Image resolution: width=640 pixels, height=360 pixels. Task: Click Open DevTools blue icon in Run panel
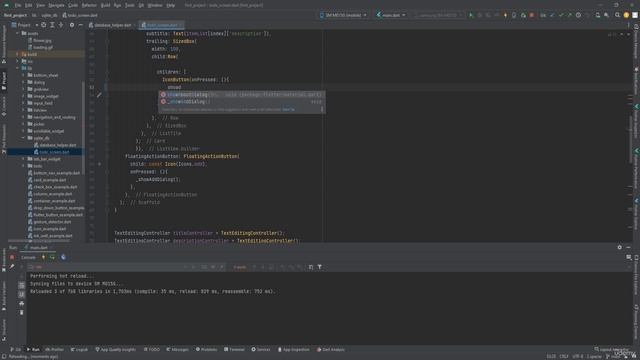pyautogui.click(x=63, y=257)
